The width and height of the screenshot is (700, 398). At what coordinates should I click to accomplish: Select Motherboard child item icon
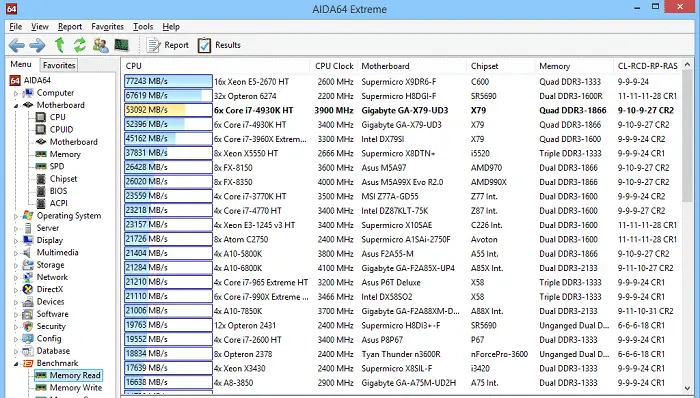(x=41, y=142)
